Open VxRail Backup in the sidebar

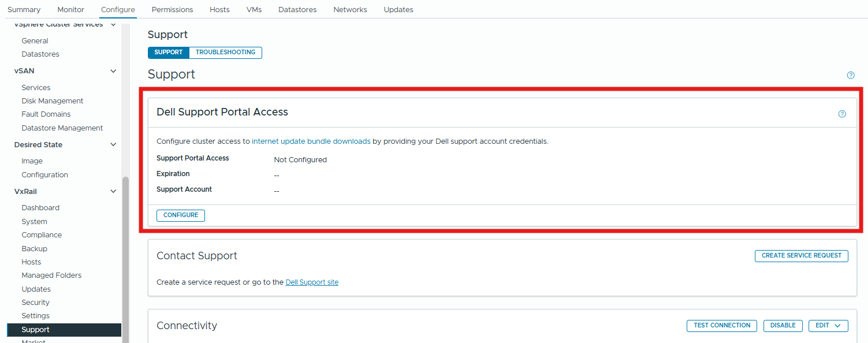[35, 249]
